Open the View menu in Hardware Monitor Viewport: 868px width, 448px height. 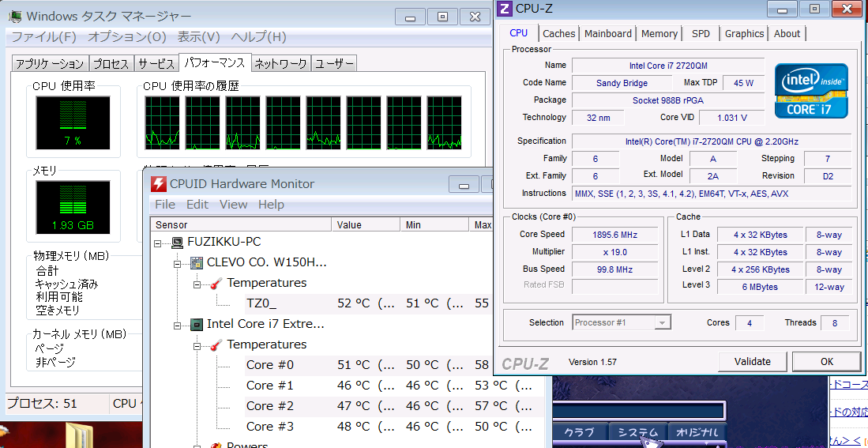[x=233, y=205]
